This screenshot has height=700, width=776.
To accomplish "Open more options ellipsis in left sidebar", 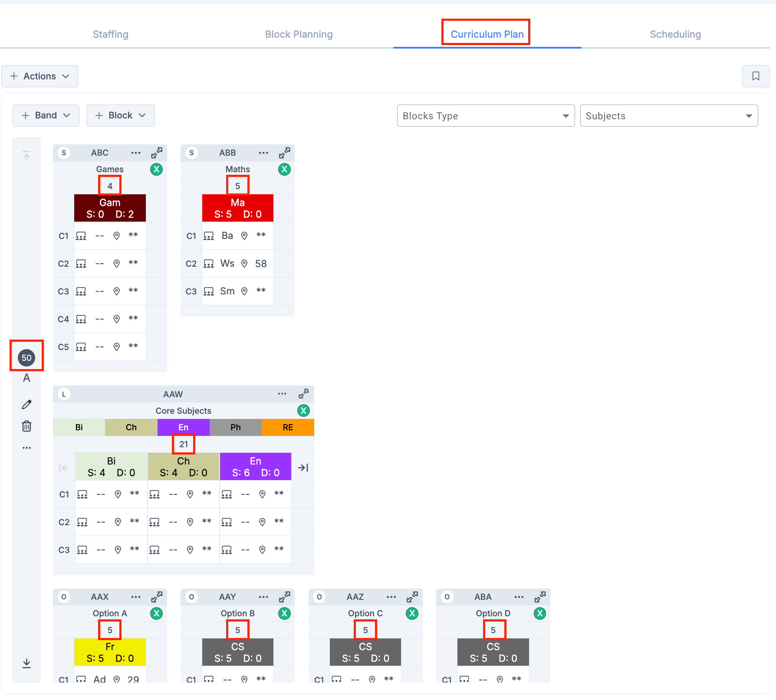I will coord(26,448).
